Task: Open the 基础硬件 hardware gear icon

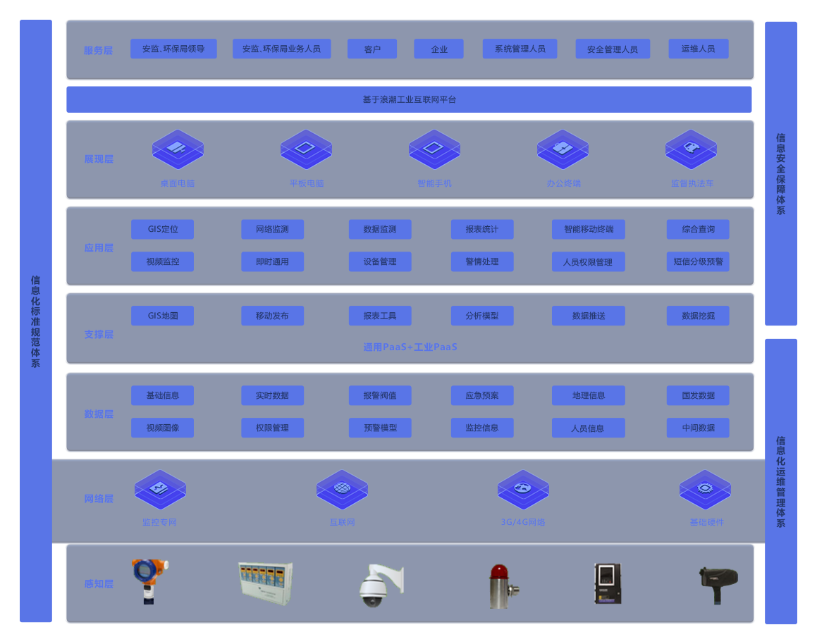Action: tap(705, 489)
